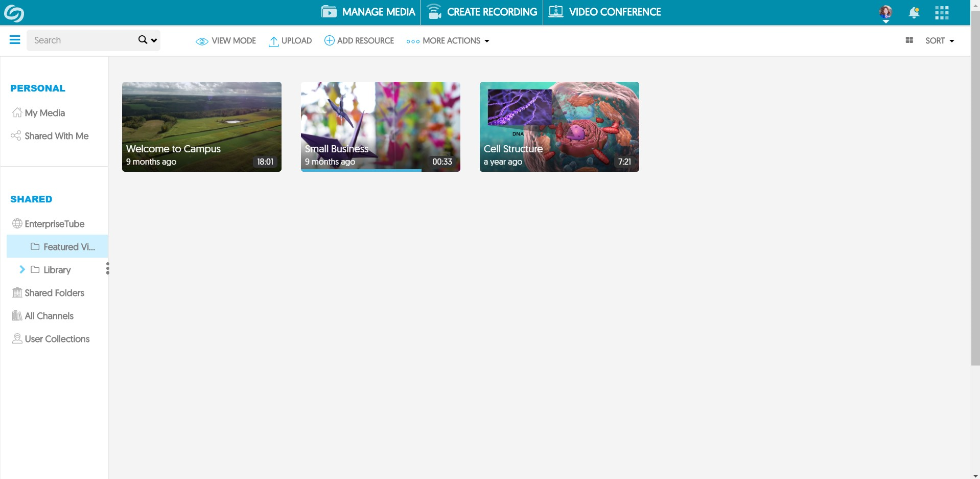980x479 pixels.
Task: Toggle View Mode with eye icon
Action: [226, 41]
